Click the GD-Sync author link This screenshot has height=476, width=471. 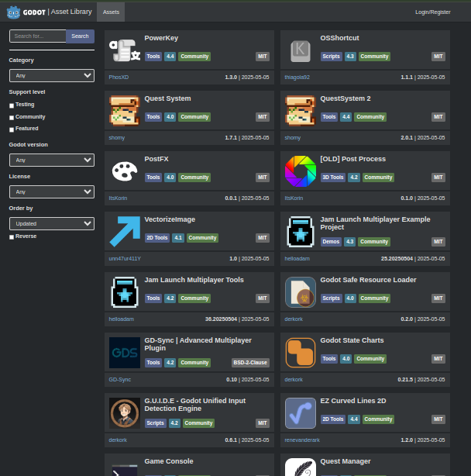[x=120, y=379]
